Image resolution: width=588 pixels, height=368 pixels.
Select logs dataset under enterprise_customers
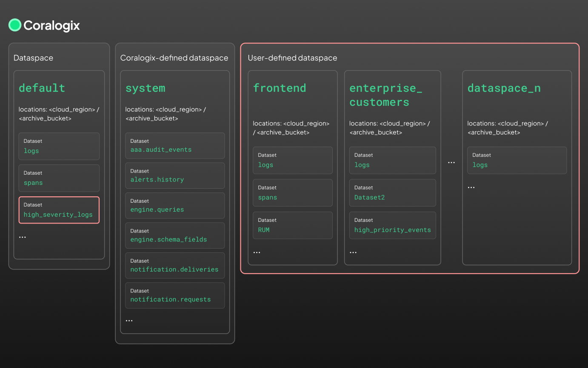click(392, 160)
